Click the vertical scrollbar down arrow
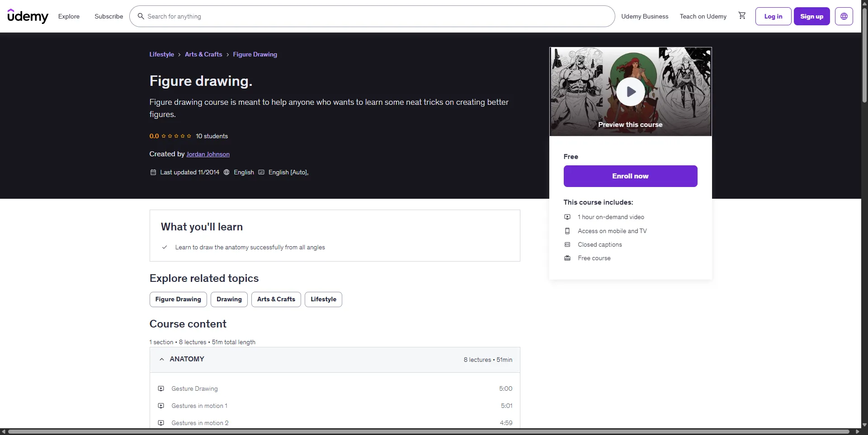The width and height of the screenshot is (868, 435). (864, 425)
